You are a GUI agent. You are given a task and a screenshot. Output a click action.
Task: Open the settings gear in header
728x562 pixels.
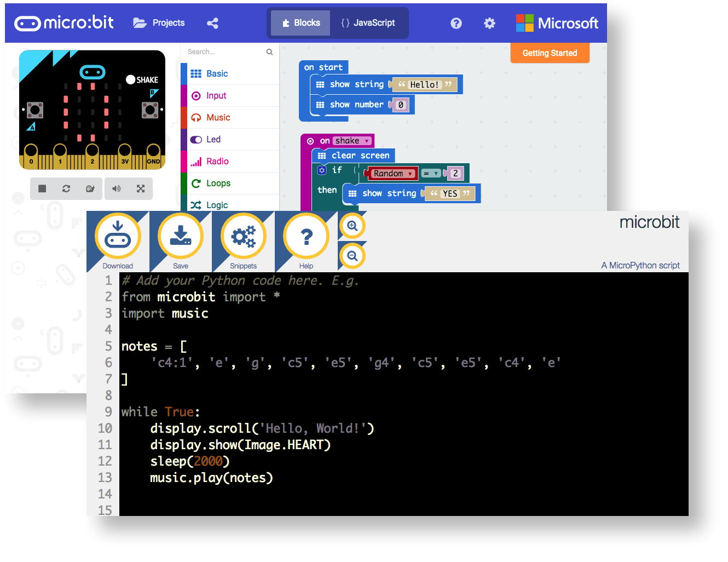tap(489, 23)
